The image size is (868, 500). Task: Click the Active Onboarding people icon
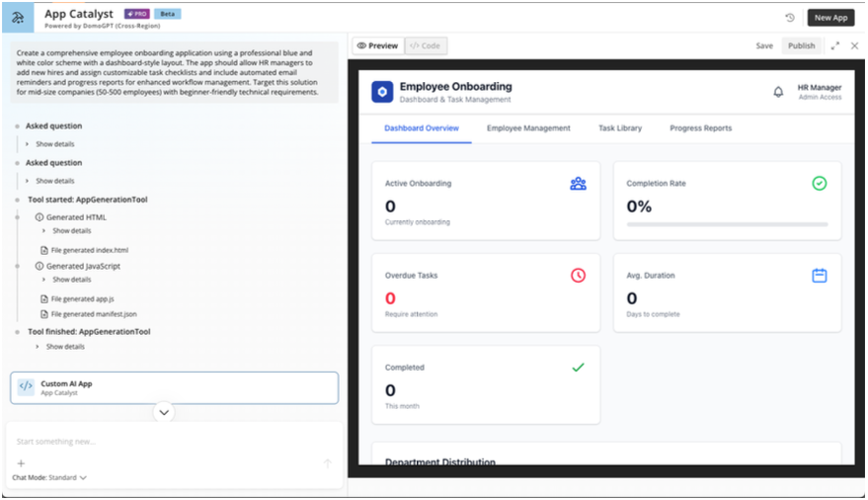point(578,183)
